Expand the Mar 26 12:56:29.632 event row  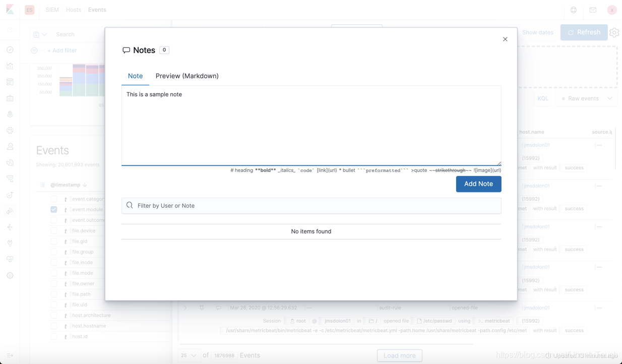[185, 308]
